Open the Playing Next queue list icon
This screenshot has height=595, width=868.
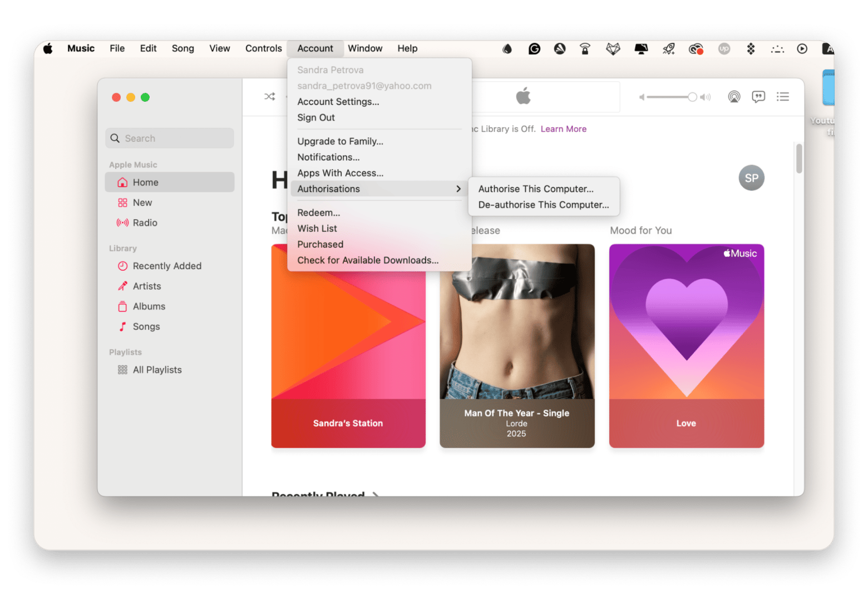pyautogui.click(x=783, y=97)
